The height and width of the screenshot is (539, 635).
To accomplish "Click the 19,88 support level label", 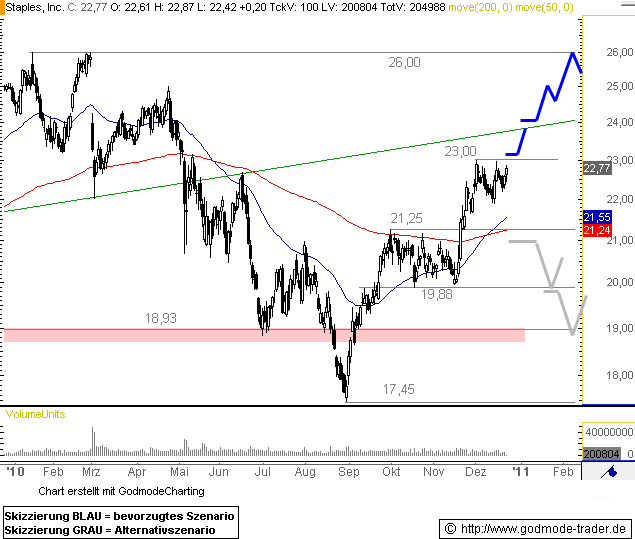I will coord(436,294).
